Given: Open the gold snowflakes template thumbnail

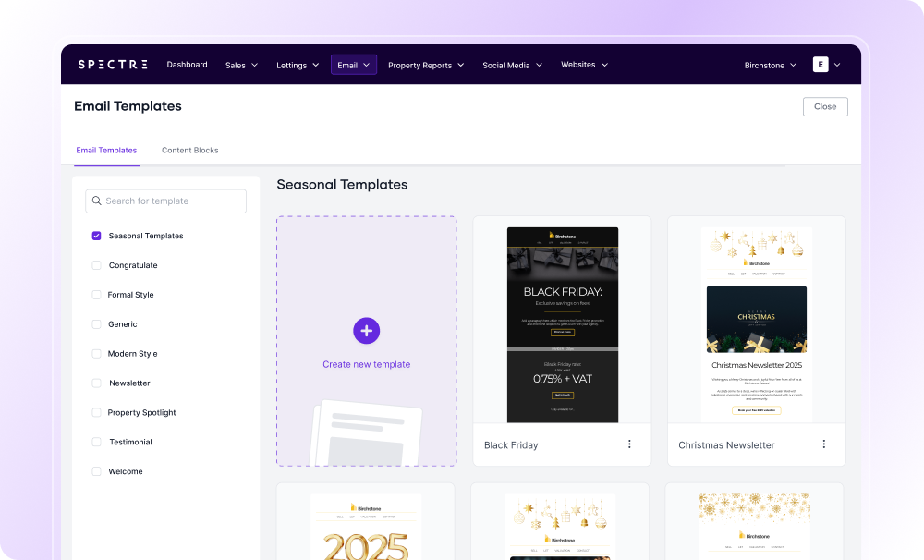Looking at the screenshot, I should [754, 527].
